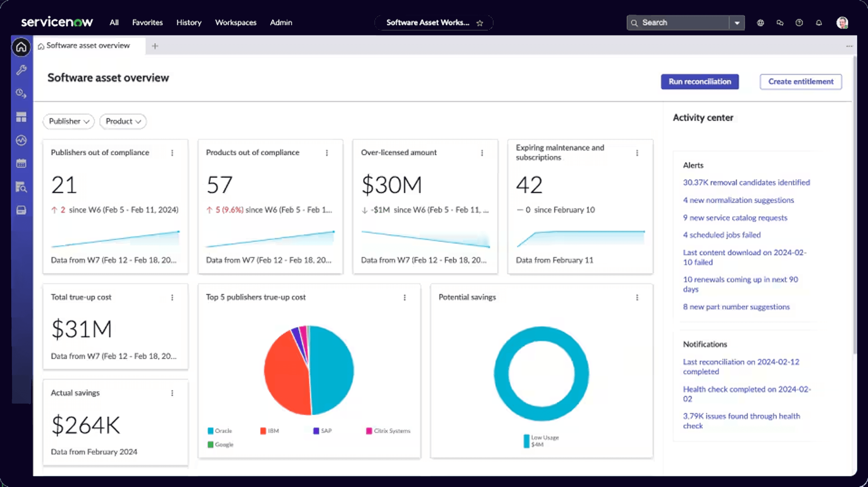Open the notifications bell icon
Image resolution: width=868 pixels, height=487 pixels.
[819, 23]
